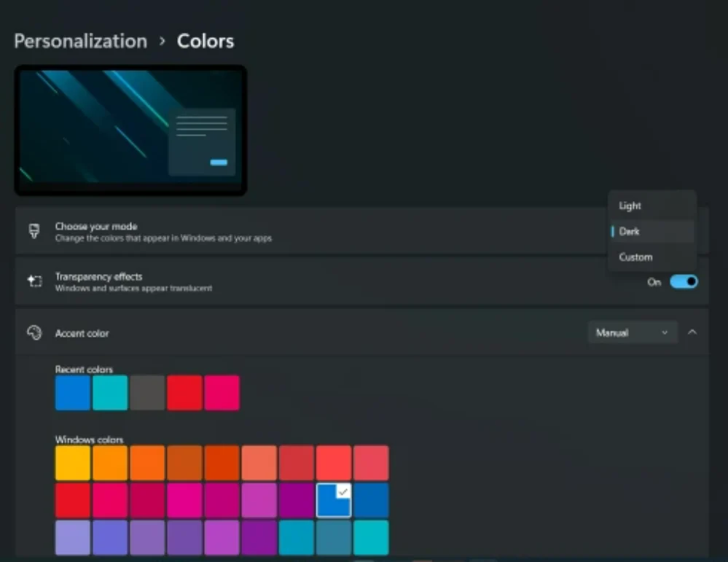Viewport: 728px width, 562px height.
Task: Select the steel teal swatch below checked blue
Action: [334, 537]
